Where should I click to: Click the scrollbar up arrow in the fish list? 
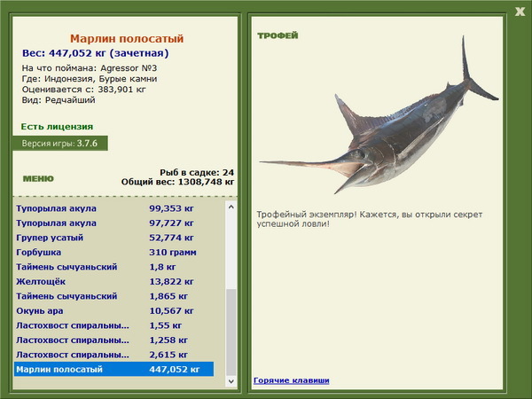coord(232,207)
